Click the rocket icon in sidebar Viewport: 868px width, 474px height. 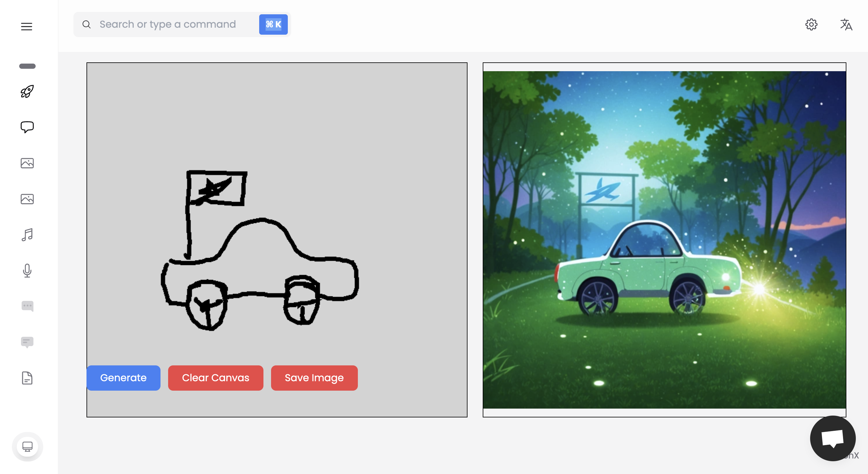[x=27, y=91]
